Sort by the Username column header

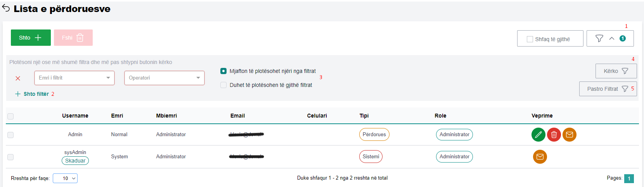point(75,116)
